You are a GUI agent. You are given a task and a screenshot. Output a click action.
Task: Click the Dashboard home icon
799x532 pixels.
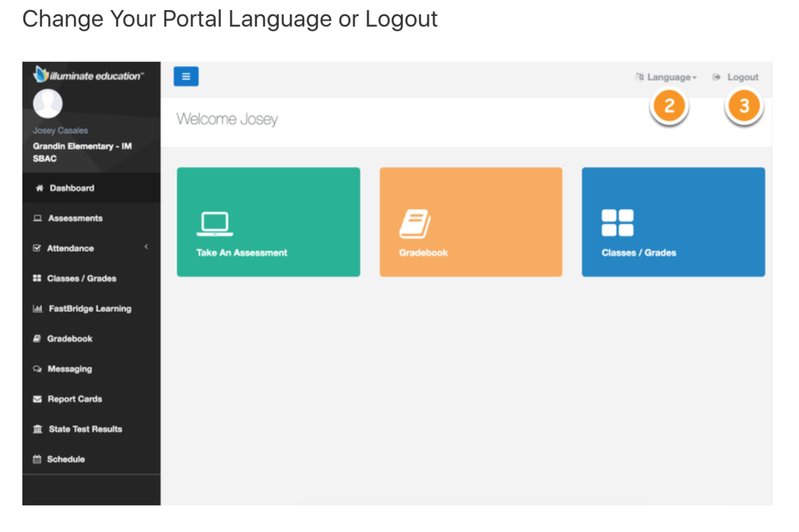coord(39,188)
